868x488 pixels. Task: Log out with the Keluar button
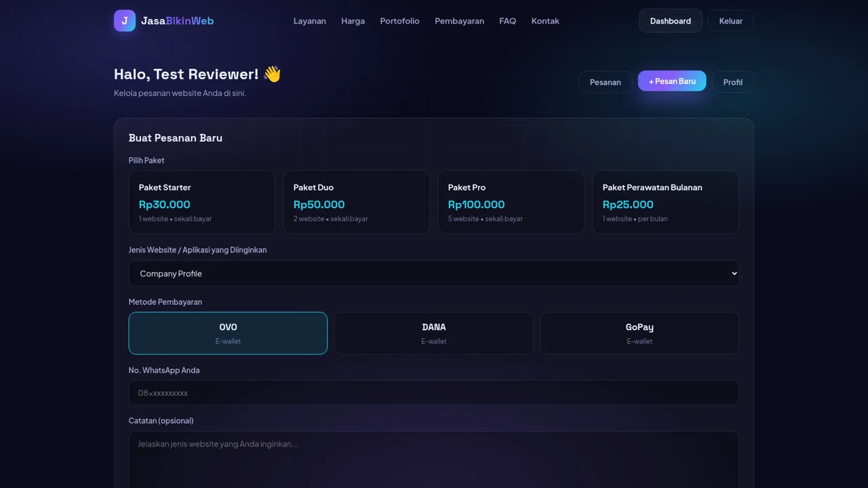[x=731, y=21]
